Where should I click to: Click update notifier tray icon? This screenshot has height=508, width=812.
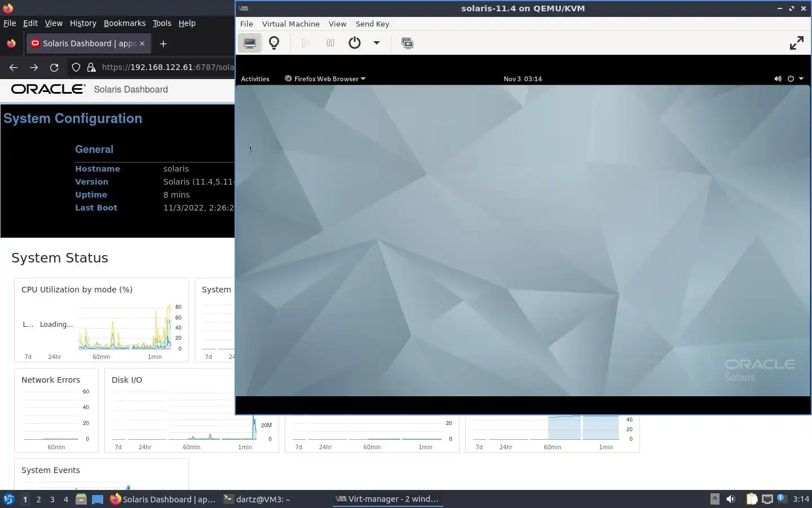click(x=781, y=498)
